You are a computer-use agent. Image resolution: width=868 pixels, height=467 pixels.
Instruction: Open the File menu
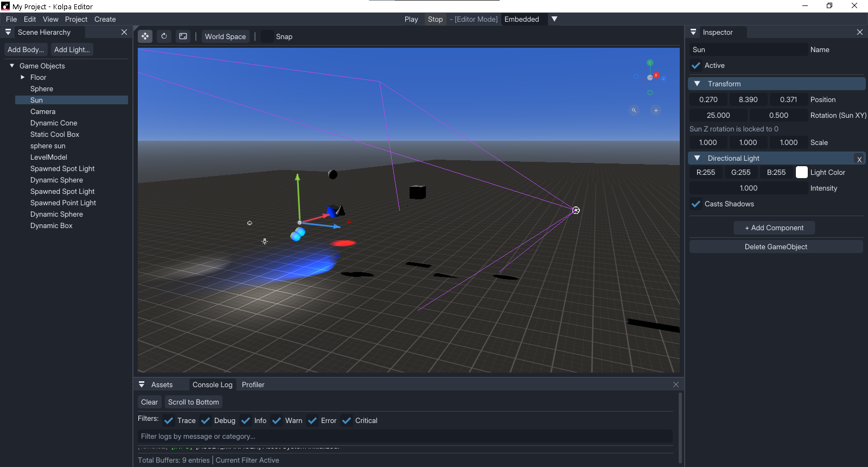(11, 19)
